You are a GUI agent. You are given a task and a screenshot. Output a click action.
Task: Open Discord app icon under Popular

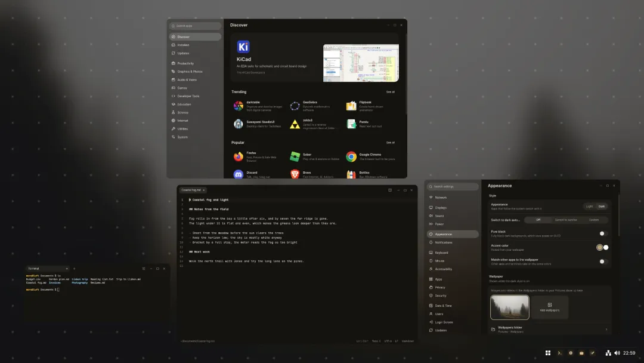tap(238, 174)
